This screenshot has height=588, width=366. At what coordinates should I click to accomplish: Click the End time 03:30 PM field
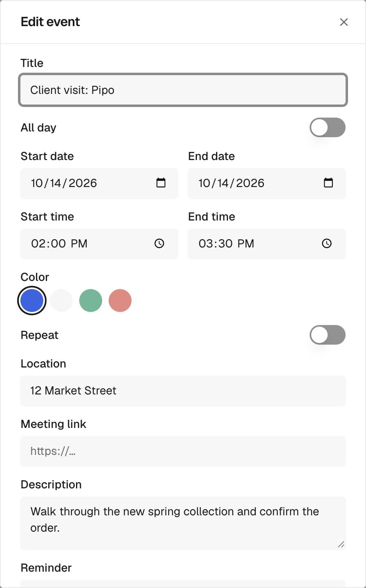(x=267, y=244)
